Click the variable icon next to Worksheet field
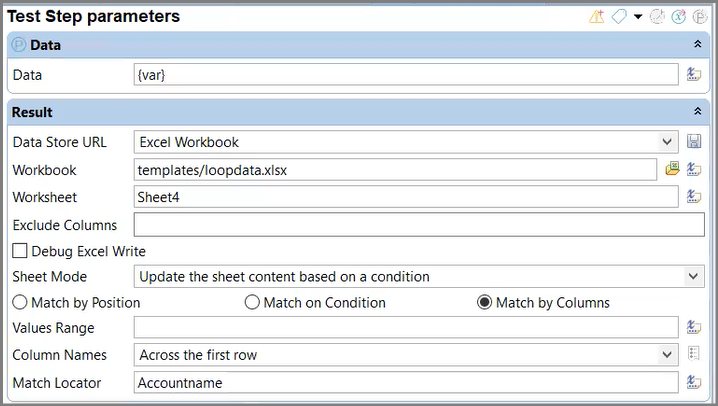Image resolution: width=718 pixels, height=406 pixels. coord(694,197)
